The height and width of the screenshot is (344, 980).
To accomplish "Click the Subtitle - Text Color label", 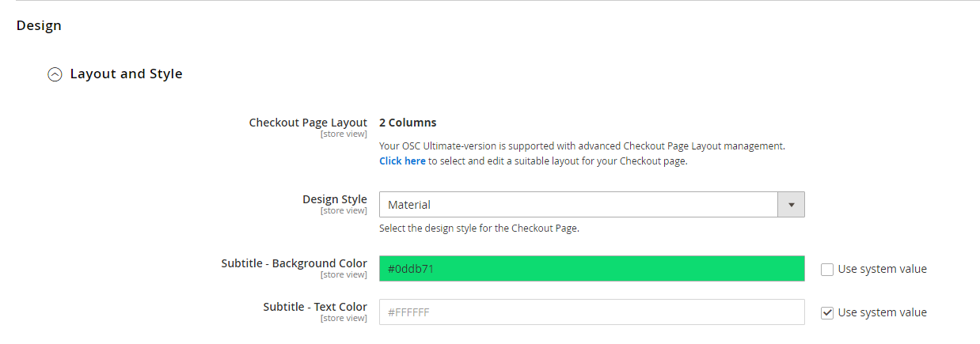I will point(315,307).
